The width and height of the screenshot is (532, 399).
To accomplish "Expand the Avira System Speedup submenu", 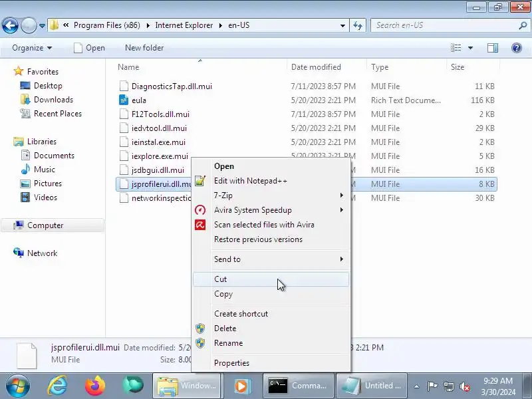I will coord(271,210).
